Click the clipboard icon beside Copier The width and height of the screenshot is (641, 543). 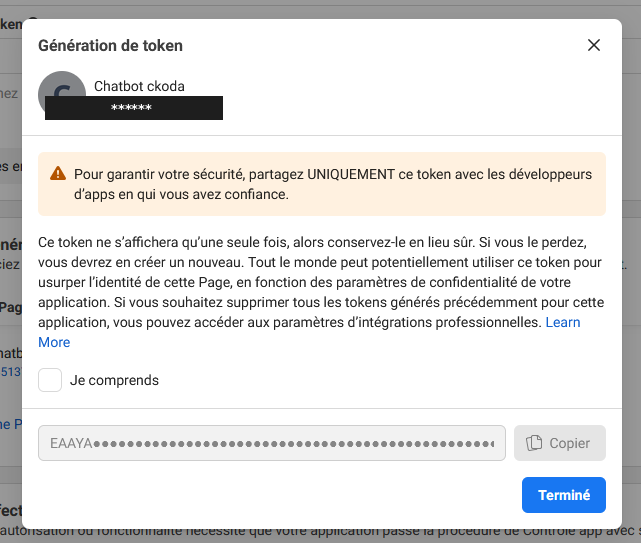tap(534, 443)
